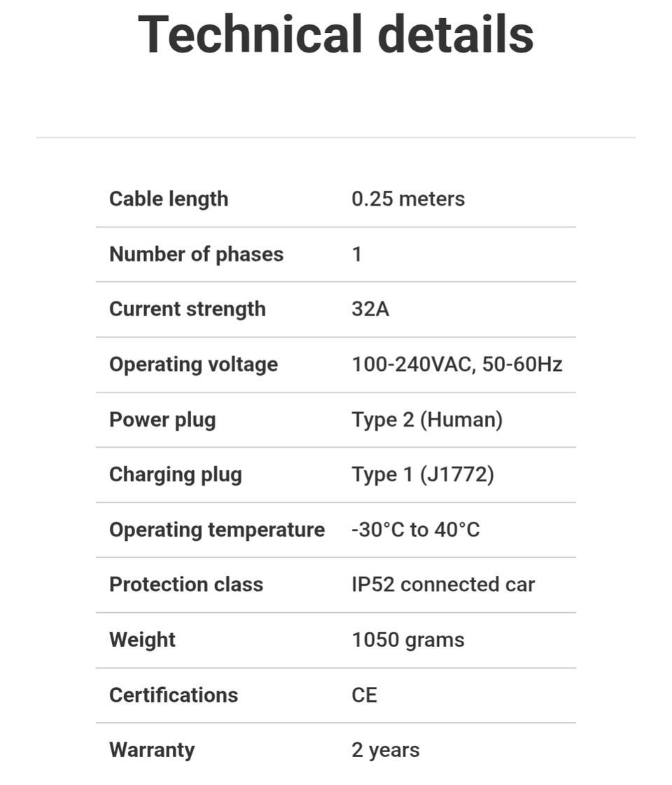
Task: Select the 100-240VAC, 50-60Hz value
Action: (x=457, y=365)
